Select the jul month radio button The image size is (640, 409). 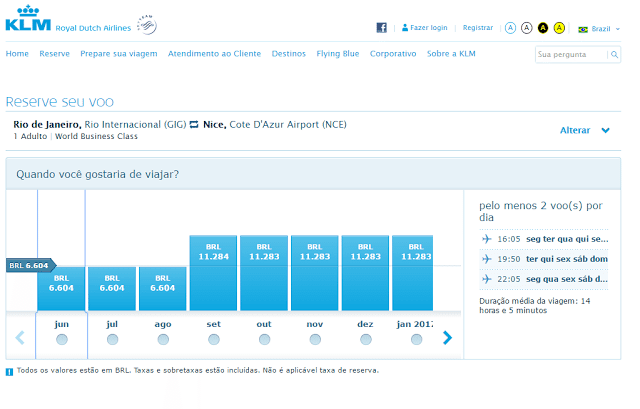pos(112,339)
